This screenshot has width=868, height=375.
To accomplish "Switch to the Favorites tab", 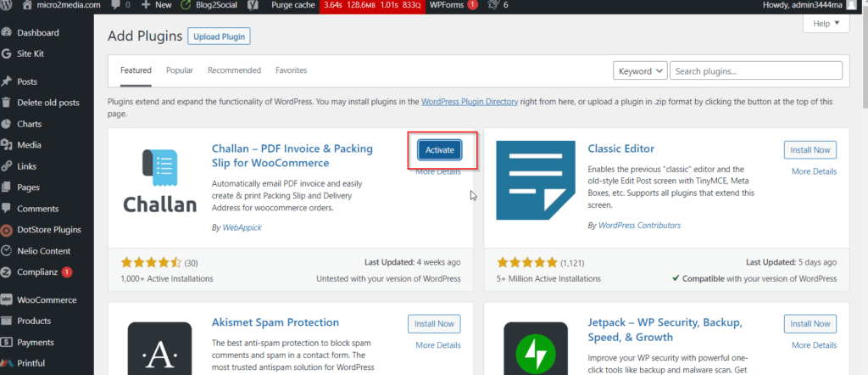I will click(292, 70).
